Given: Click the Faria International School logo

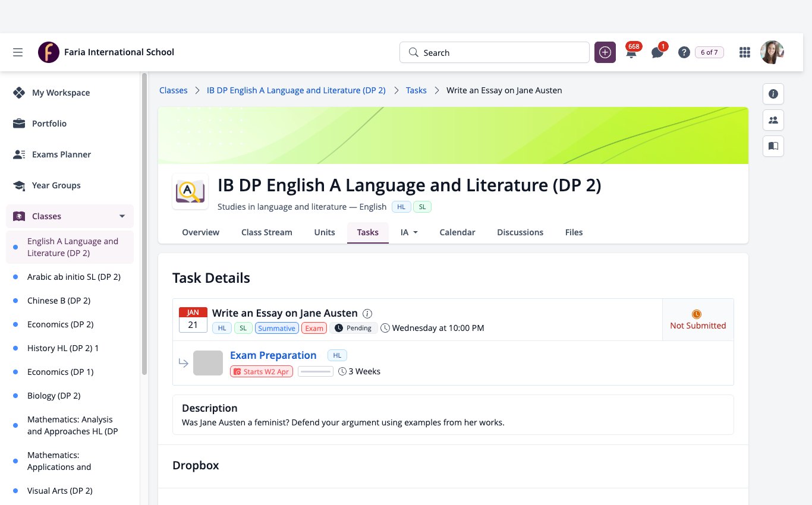Looking at the screenshot, I should (x=49, y=52).
